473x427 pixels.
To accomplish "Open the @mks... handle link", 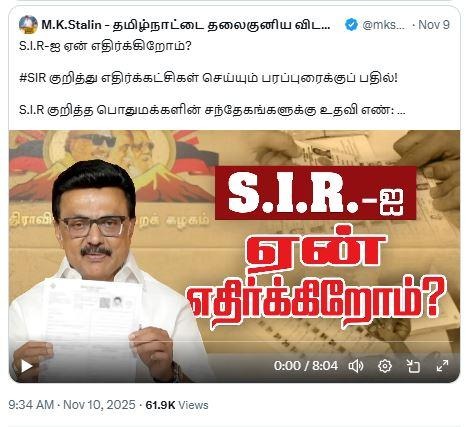I will (x=383, y=25).
